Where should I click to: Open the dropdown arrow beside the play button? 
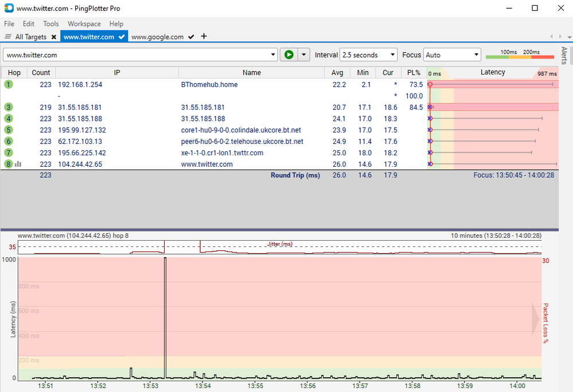pyautogui.click(x=303, y=55)
